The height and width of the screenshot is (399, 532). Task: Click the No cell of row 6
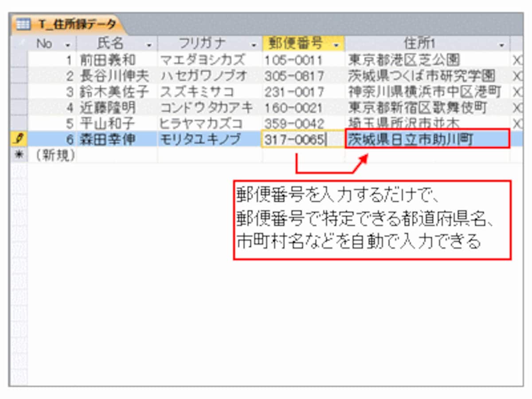pyautogui.click(x=52, y=139)
